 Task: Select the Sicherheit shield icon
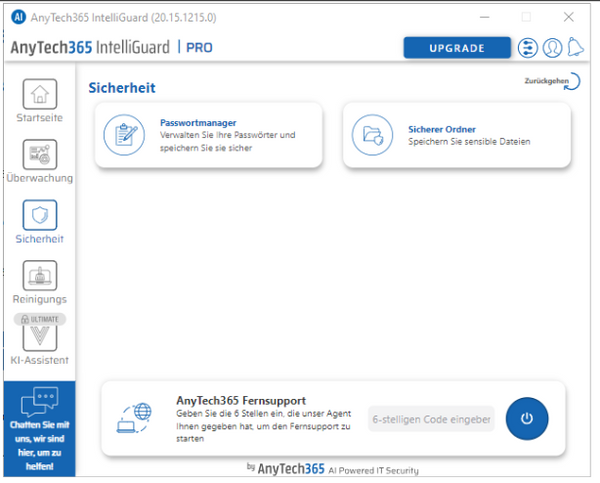click(x=39, y=216)
